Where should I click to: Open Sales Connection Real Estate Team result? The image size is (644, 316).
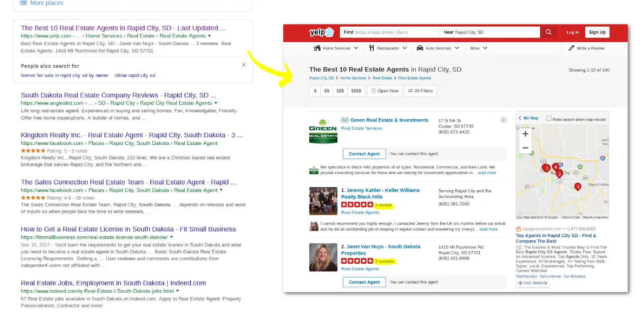[128, 182]
